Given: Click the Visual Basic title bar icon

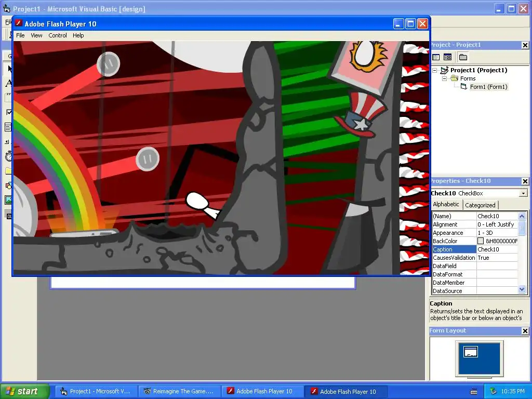Looking at the screenshot, I should click(6, 9).
